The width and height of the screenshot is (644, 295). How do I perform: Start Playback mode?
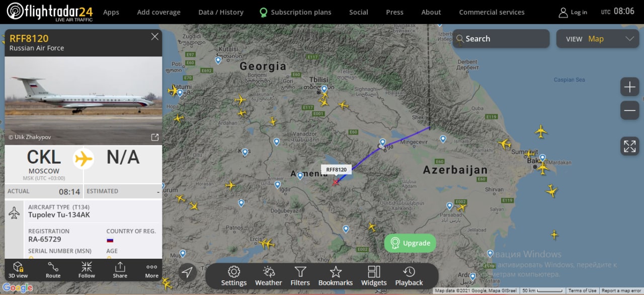[x=409, y=276]
